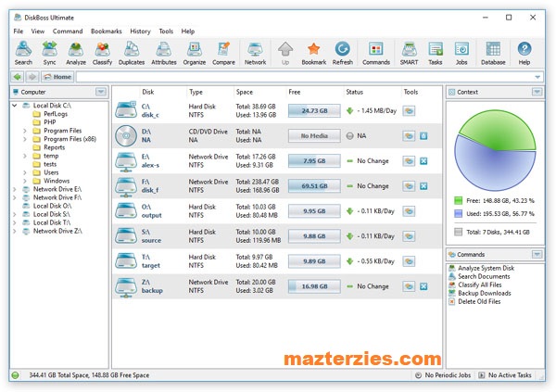Disconnect F:\ network drive with X icon

coord(423,186)
